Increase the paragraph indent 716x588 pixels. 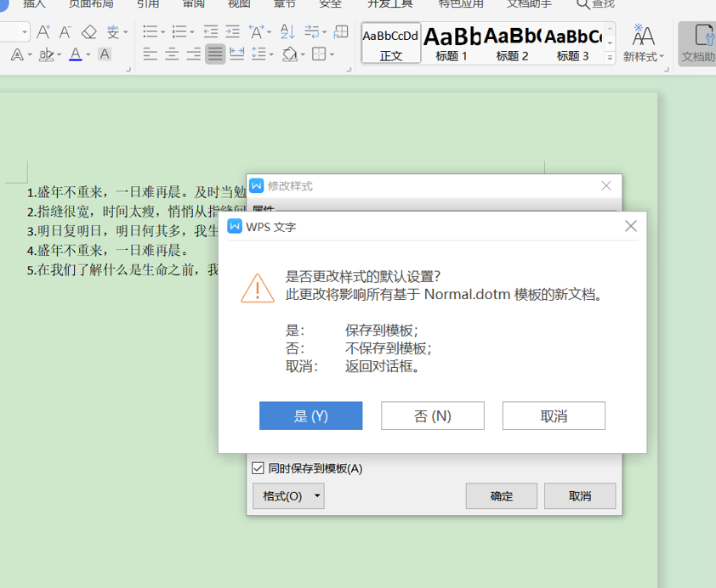point(232,32)
